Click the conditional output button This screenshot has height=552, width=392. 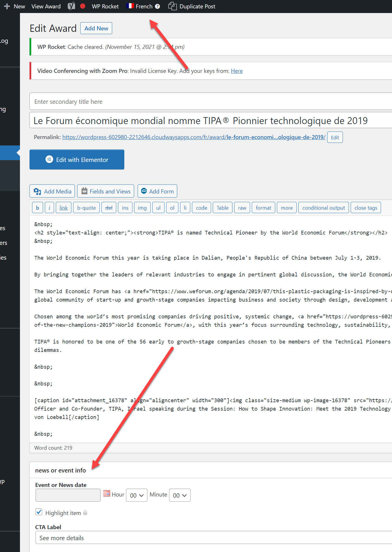324,208
